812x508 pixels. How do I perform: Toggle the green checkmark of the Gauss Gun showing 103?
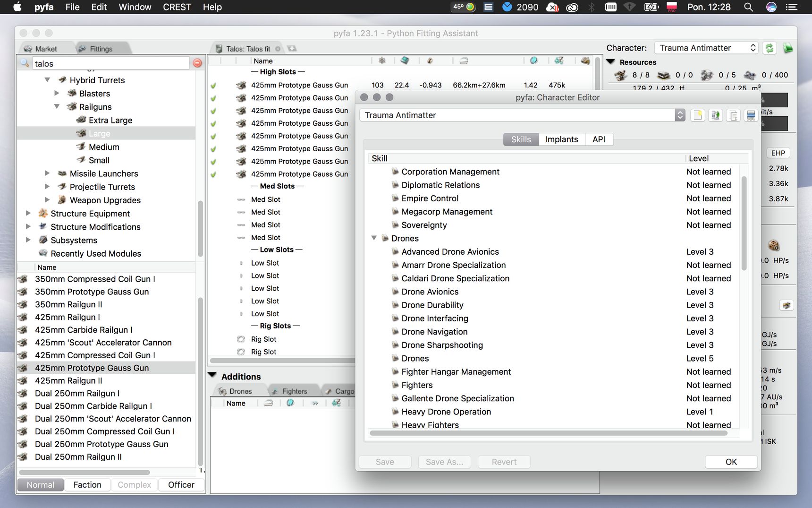point(213,86)
